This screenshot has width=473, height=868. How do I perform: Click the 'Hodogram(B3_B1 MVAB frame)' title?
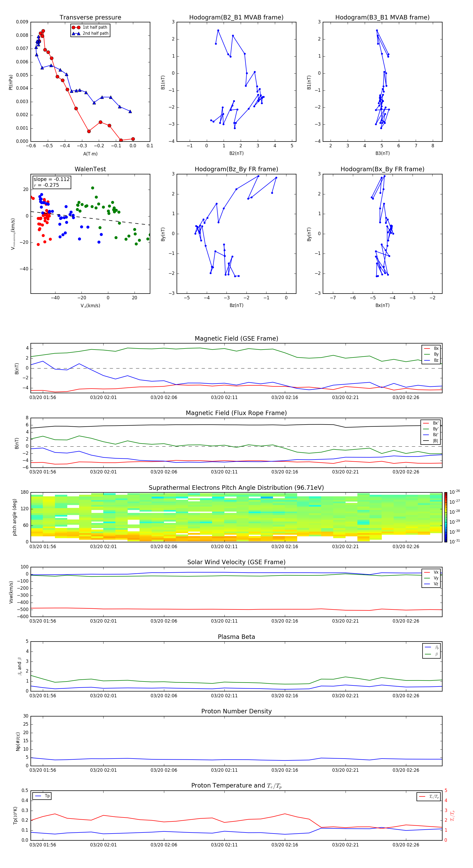coord(382,18)
